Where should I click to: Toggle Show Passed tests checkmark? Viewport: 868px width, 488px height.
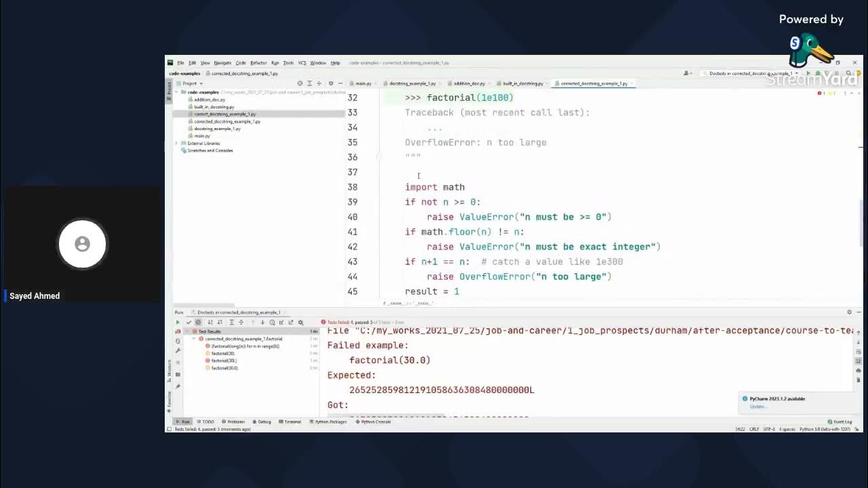pyautogui.click(x=189, y=323)
